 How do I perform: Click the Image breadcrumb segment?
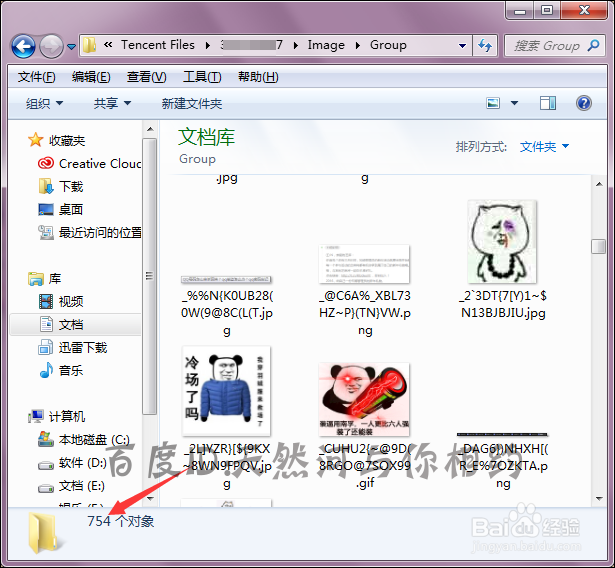(326, 45)
